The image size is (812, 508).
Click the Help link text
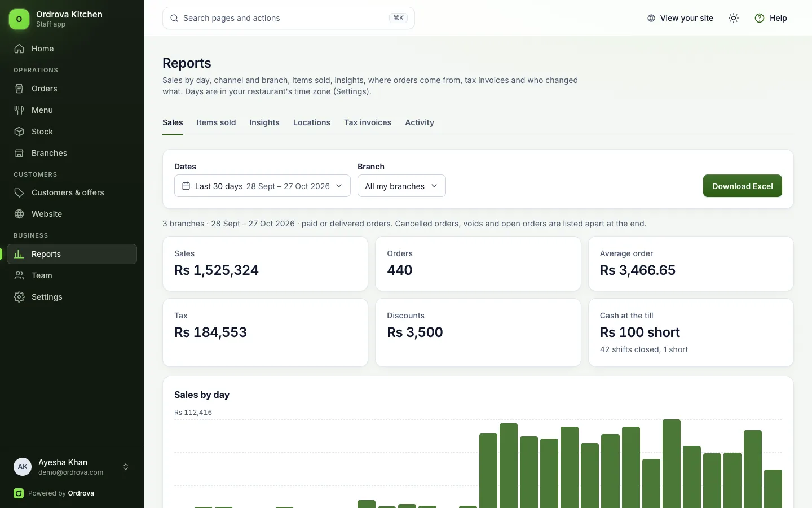pos(778,18)
